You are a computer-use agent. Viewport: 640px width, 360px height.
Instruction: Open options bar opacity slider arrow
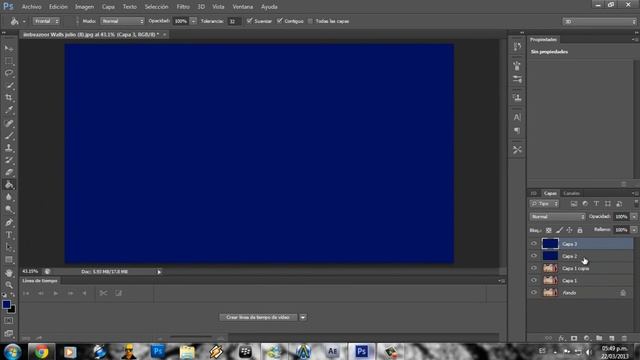tap(193, 21)
